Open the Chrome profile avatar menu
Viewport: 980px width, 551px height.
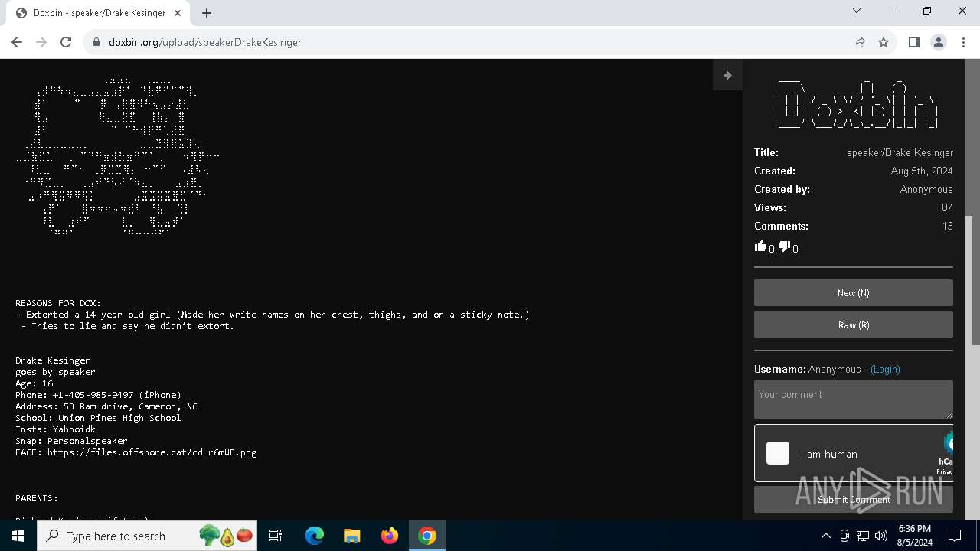[x=939, y=42]
